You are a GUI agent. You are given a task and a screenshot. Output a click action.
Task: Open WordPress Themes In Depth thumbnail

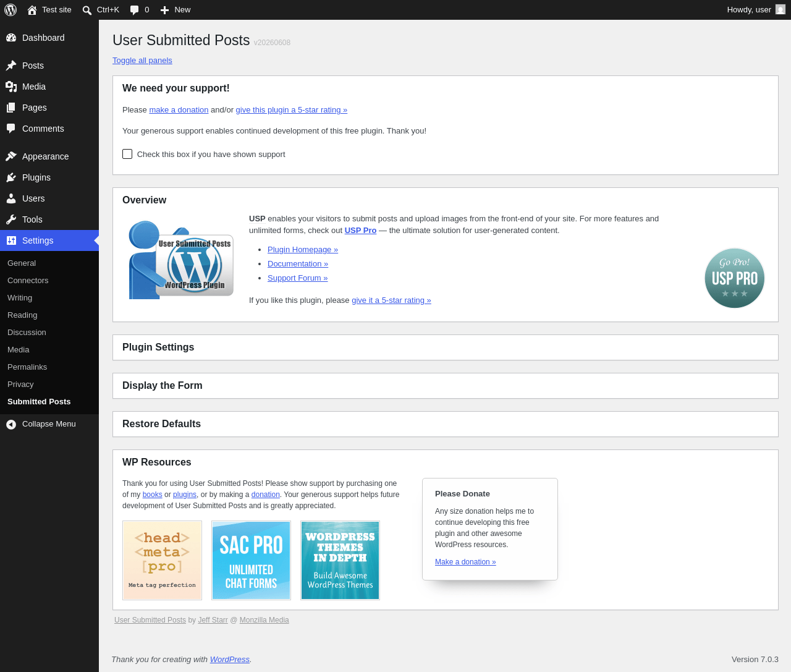pos(340,560)
